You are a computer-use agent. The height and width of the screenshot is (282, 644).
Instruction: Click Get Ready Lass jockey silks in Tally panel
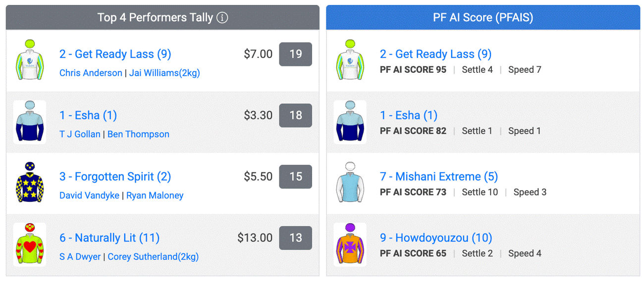coord(30,61)
